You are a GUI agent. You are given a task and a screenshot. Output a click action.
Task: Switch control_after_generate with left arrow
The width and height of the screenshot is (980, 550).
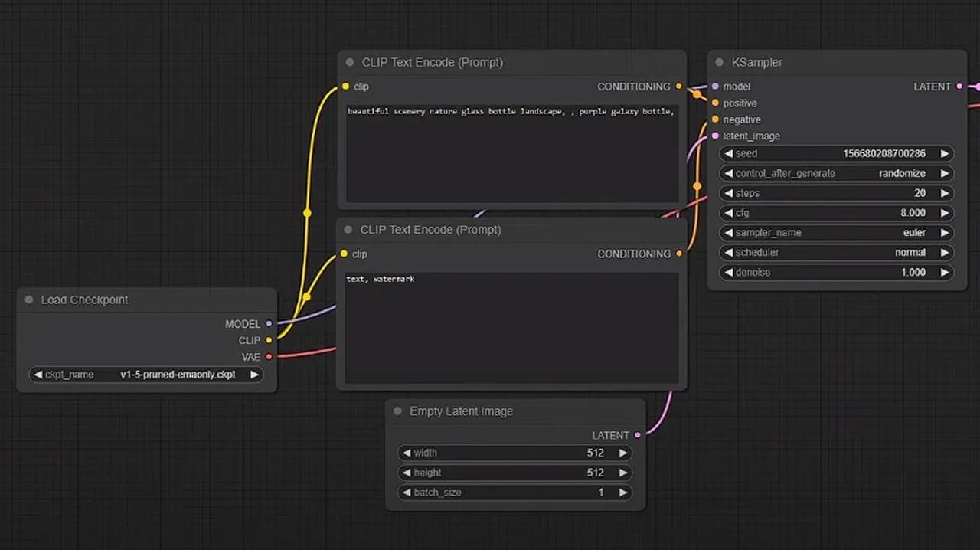(x=728, y=173)
